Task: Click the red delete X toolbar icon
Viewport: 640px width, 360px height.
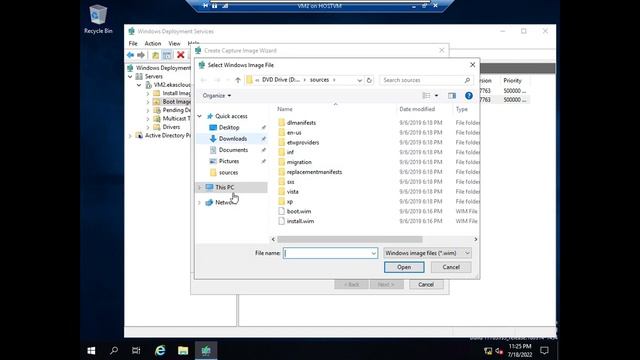Action: click(180, 55)
